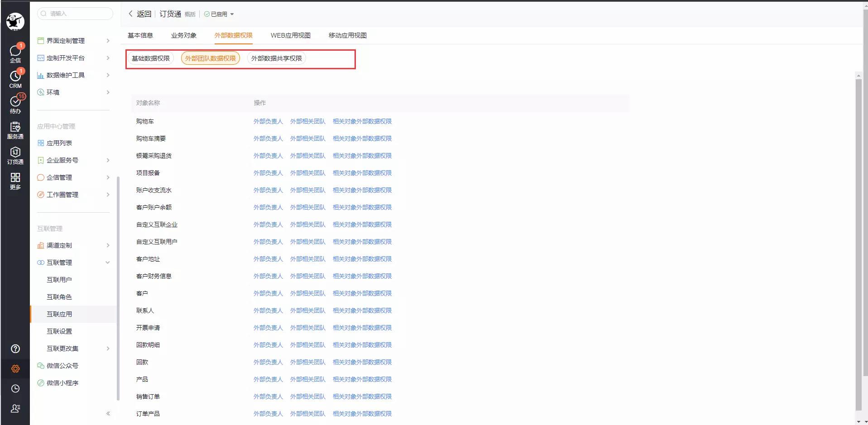Expand 企信管理 submenu arrow
Image resolution: width=868 pixels, height=425 pixels.
(x=108, y=177)
